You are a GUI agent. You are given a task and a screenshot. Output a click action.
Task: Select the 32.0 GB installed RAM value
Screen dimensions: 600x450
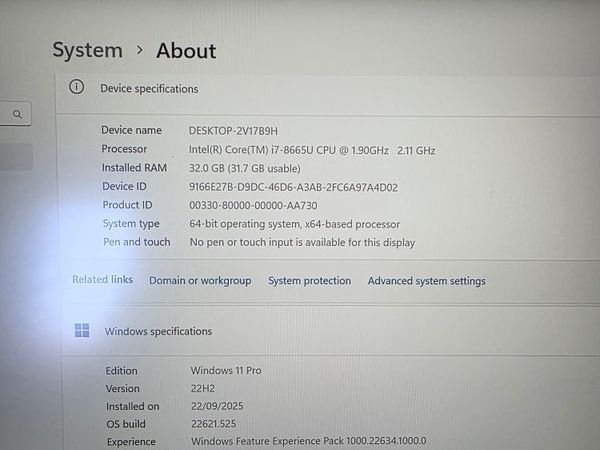pos(245,168)
